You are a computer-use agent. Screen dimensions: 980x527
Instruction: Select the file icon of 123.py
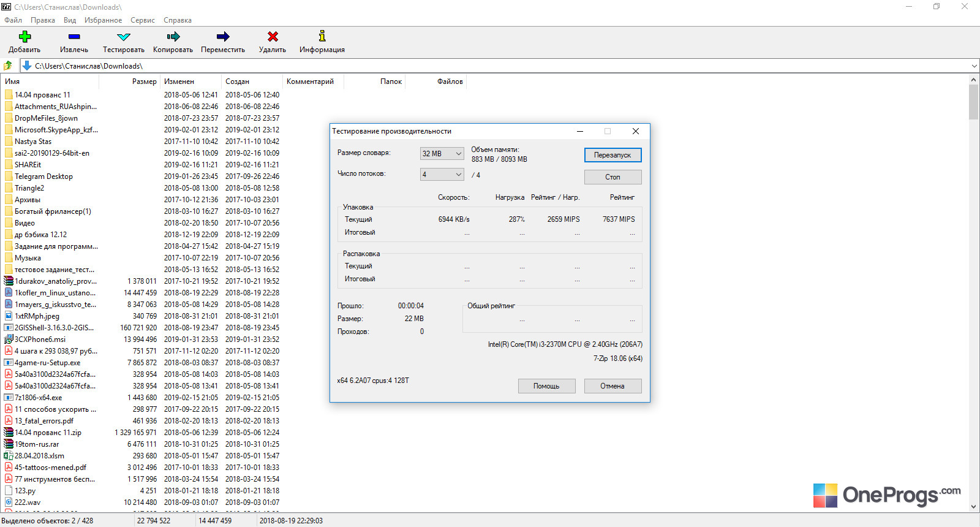tap(9, 491)
